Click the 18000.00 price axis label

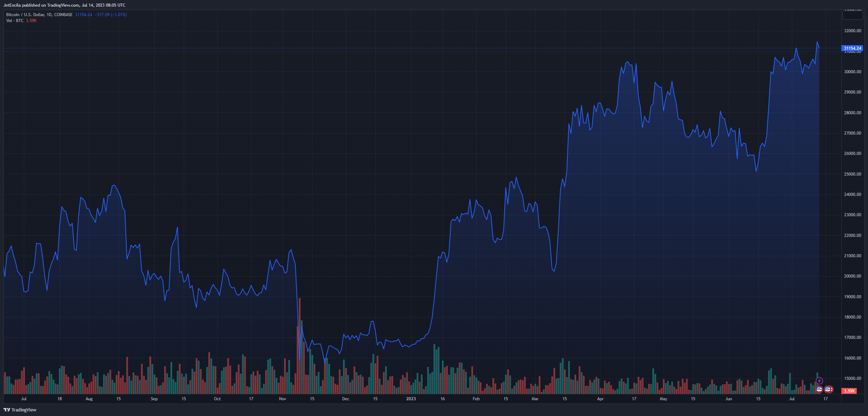[853, 317]
